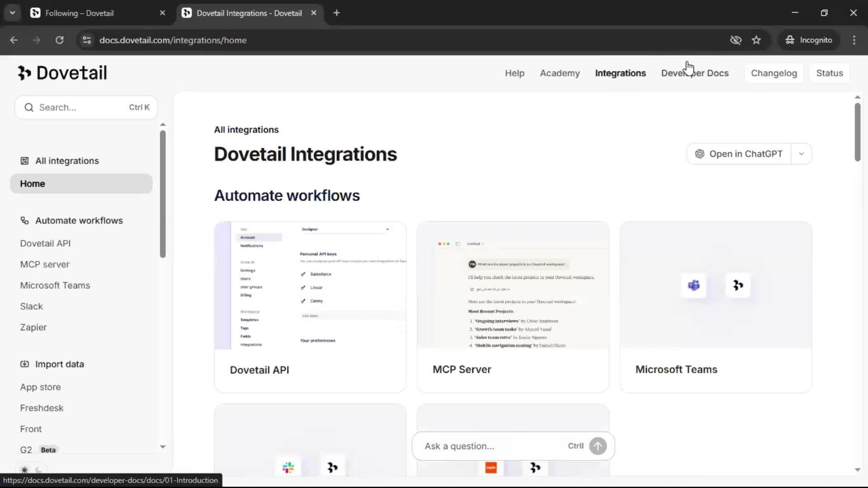Bookmark this page with star icon
The width and height of the screenshot is (868, 488).
coord(756,40)
